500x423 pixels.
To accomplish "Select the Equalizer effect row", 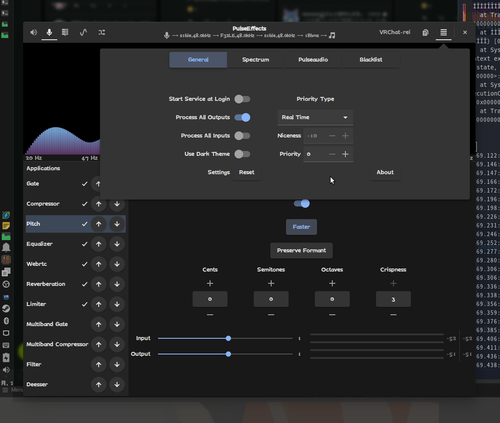I will [76, 244].
